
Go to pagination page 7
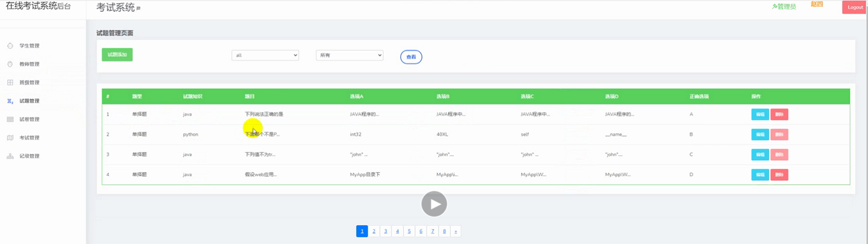(x=432, y=231)
